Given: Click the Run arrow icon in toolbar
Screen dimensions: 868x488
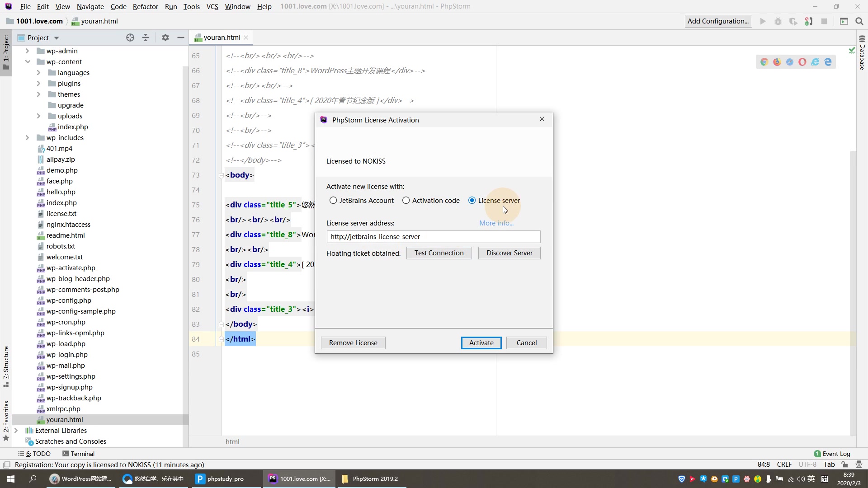Looking at the screenshot, I should [x=763, y=21].
